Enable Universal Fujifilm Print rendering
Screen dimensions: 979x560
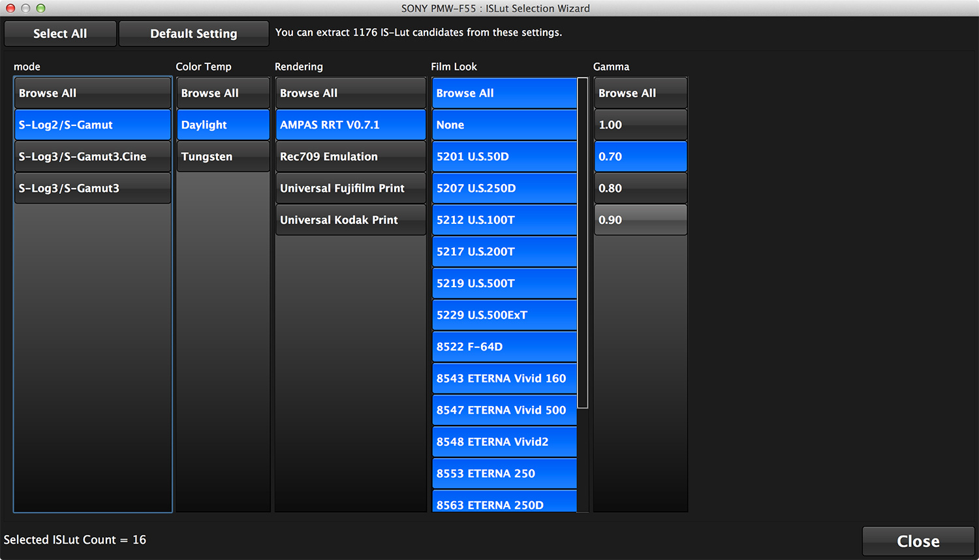(350, 188)
